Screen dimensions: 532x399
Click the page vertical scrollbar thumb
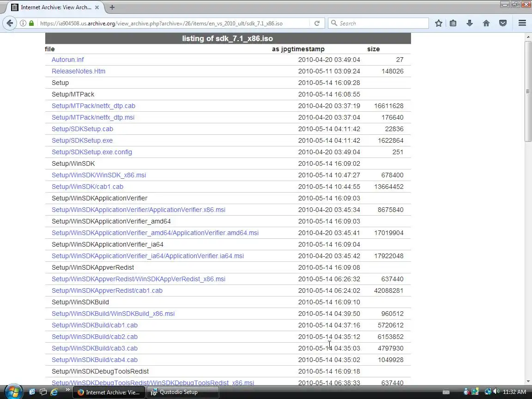528,91
